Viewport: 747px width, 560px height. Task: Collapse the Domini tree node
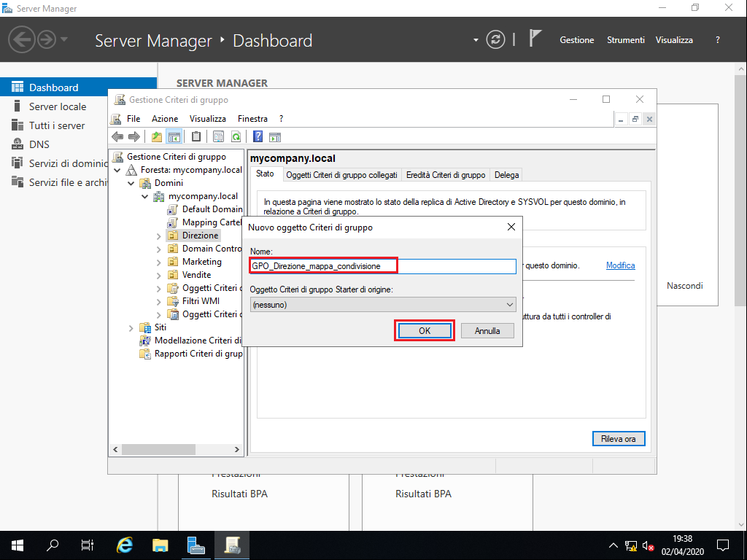[x=131, y=183]
